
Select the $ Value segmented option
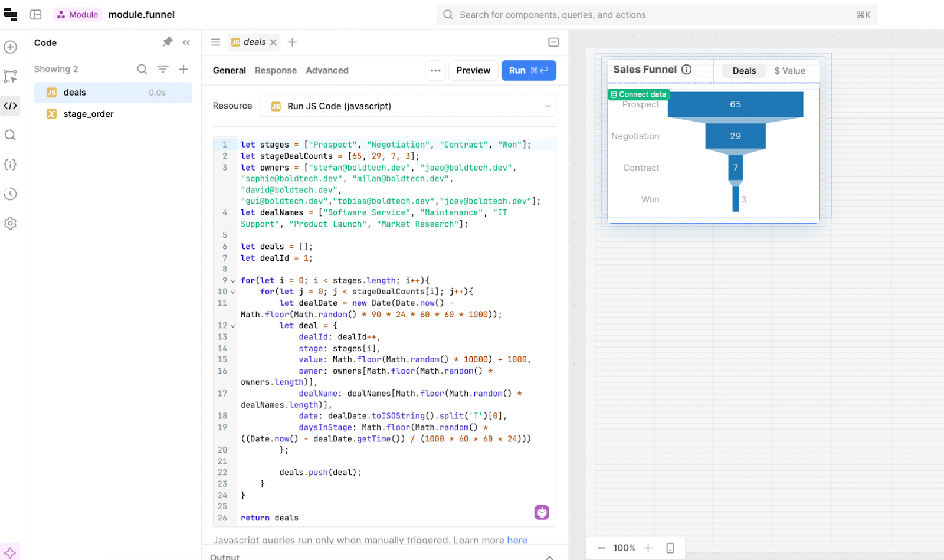[x=789, y=71]
